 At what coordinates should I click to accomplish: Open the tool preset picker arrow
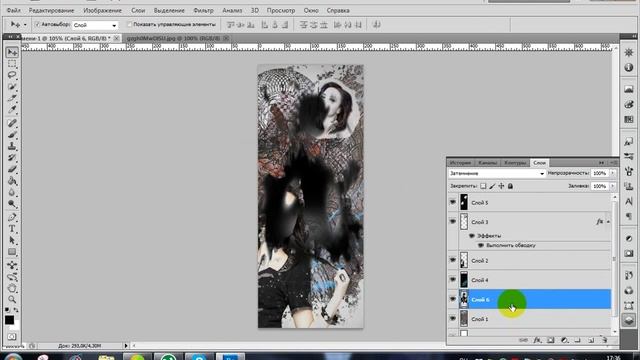(25, 25)
